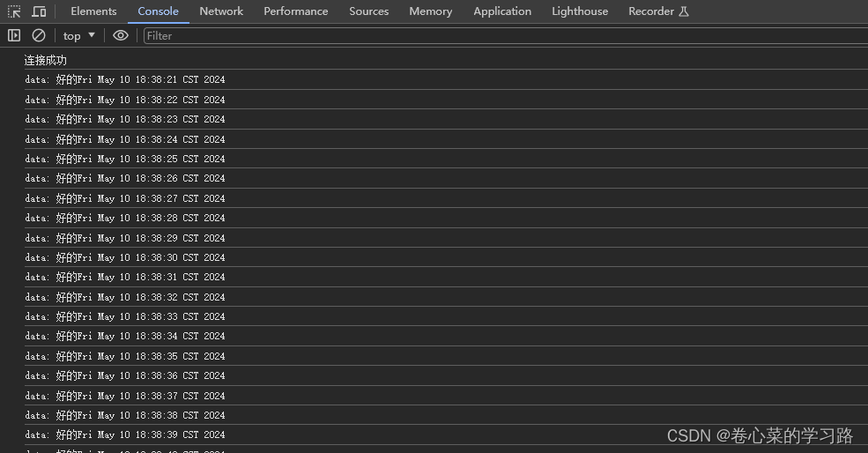
Task: Open the top context dropdown
Action: click(x=78, y=35)
